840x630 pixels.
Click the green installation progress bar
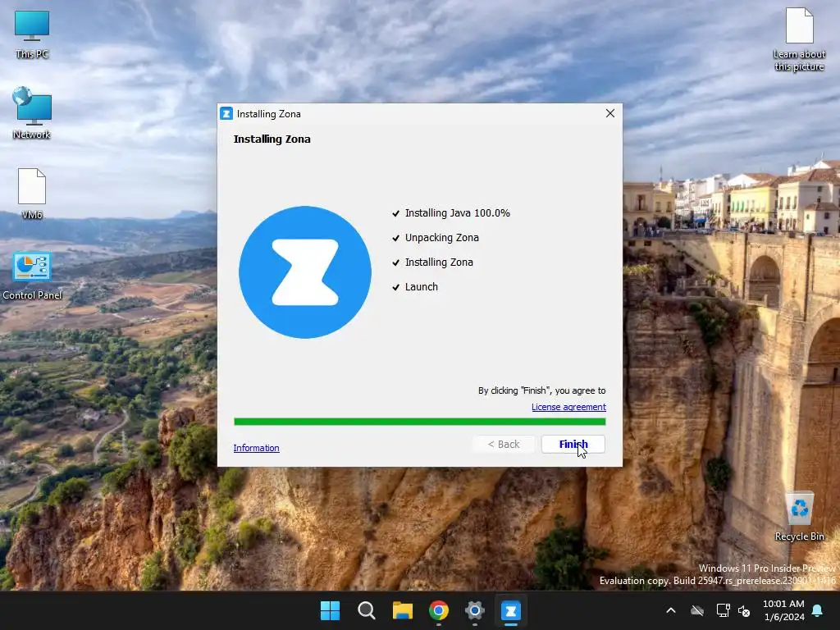point(419,422)
